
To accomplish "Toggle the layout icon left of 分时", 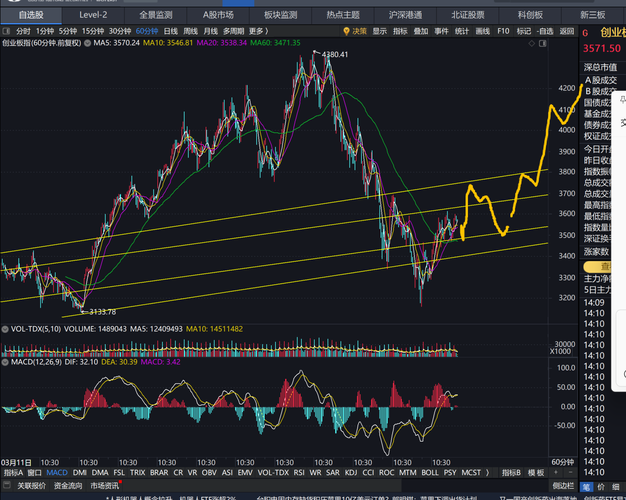I will point(6,31).
